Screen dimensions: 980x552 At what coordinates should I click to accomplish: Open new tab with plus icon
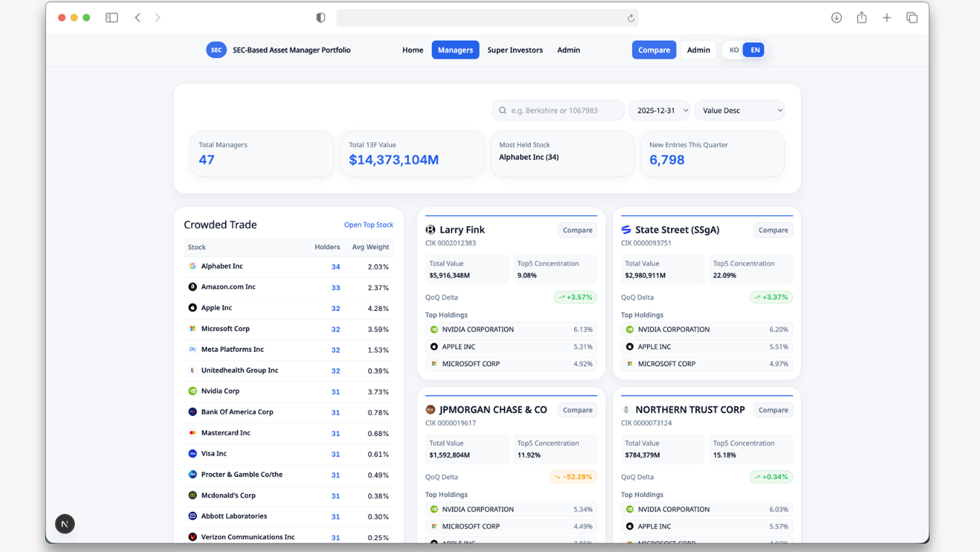(887, 18)
